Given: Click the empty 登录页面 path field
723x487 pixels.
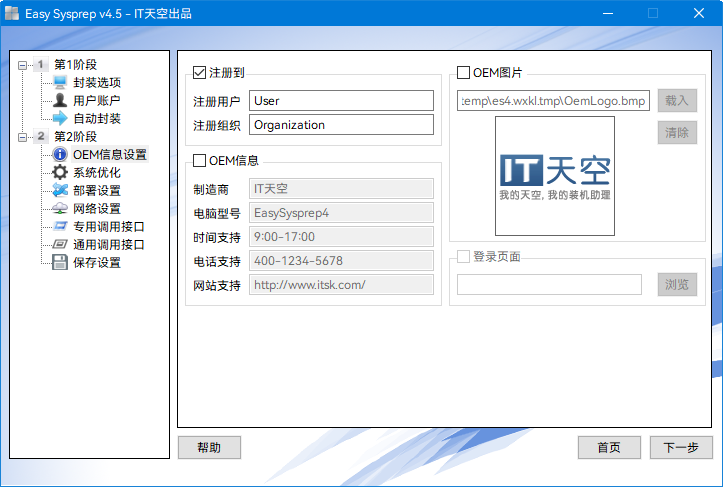Looking at the screenshot, I should pyautogui.click(x=549, y=285).
